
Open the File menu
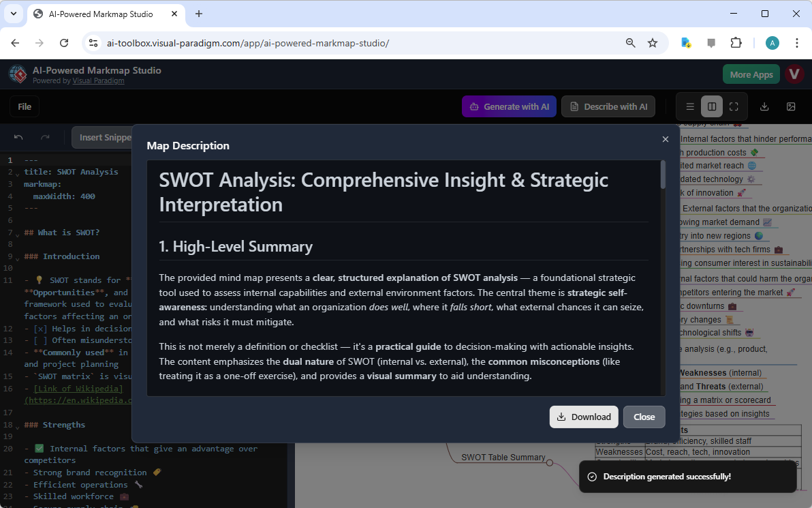(x=25, y=106)
